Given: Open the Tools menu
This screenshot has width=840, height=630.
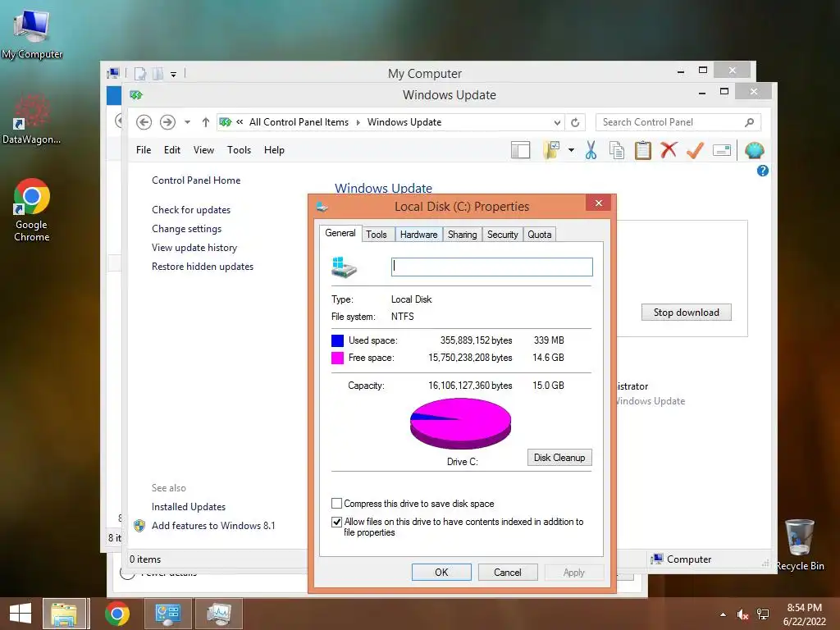Looking at the screenshot, I should coord(239,150).
